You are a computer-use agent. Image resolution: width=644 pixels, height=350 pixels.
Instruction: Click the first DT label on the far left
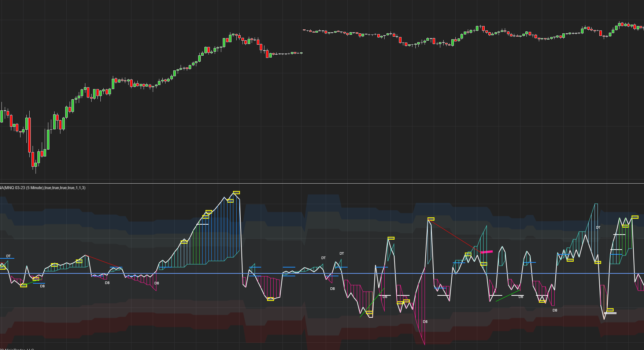pos(8,255)
